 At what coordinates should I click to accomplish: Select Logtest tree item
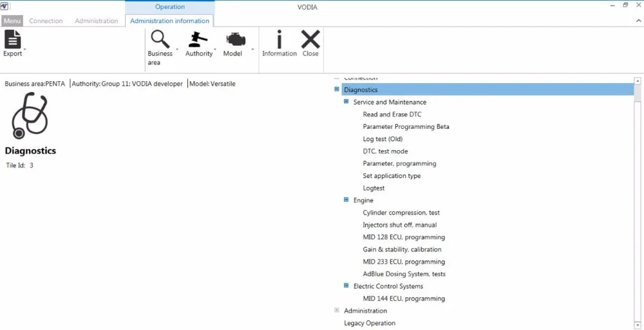[374, 188]
